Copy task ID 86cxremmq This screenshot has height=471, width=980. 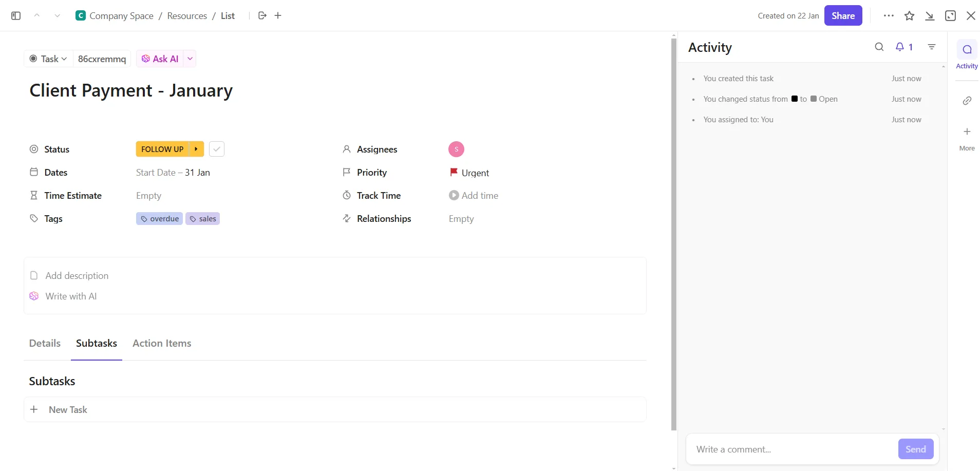tap(102, 59)
